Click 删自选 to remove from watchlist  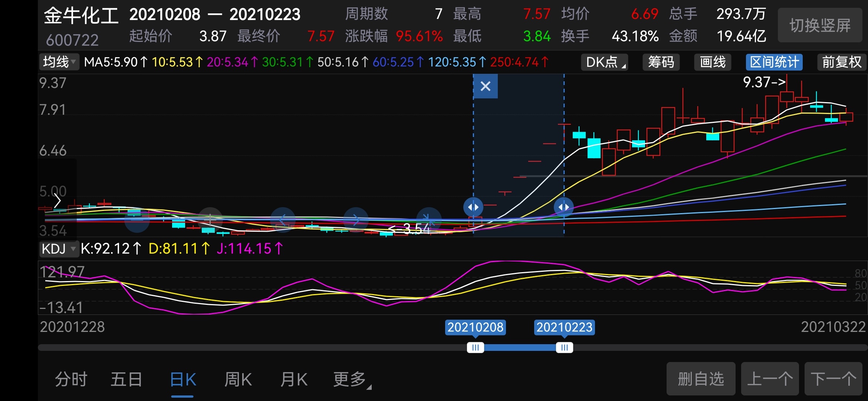click(701, 379)
